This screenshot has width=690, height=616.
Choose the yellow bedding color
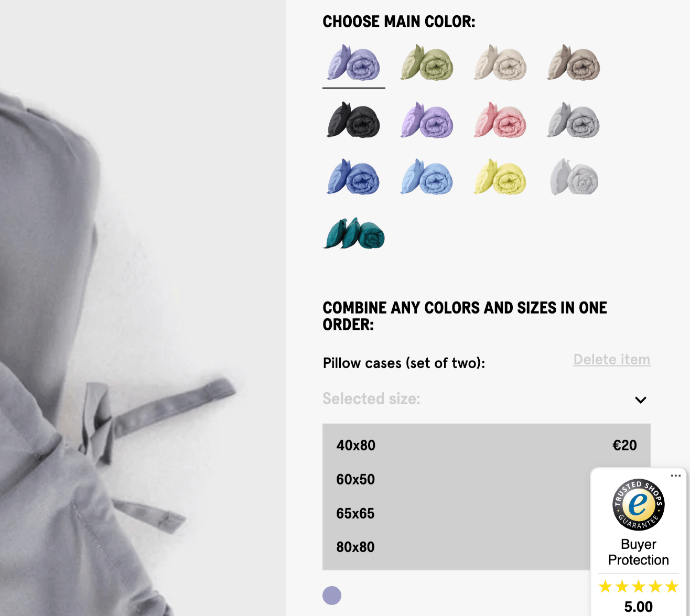(x=500, y=177)
